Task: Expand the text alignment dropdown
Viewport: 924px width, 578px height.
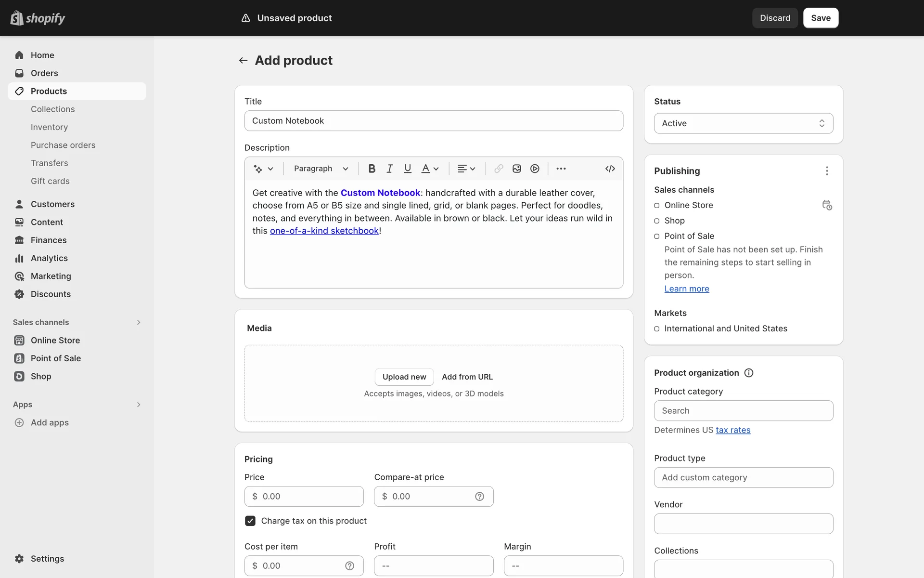Action: (466, 169)
